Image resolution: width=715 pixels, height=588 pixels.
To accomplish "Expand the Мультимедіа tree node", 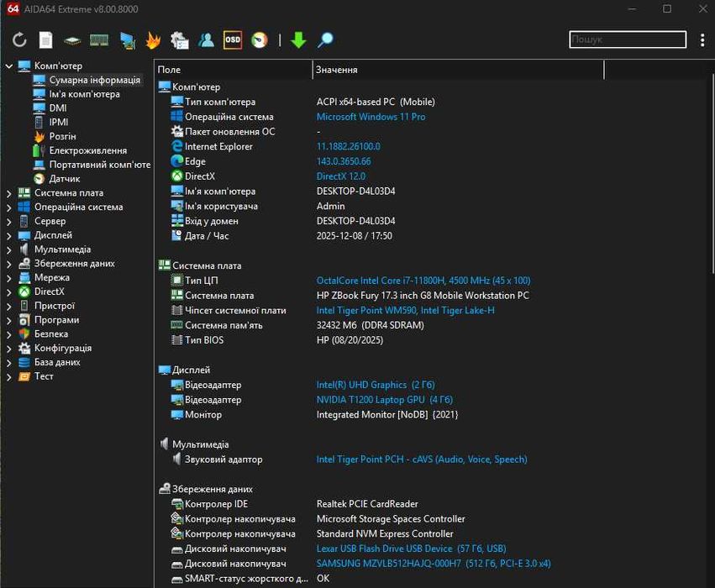I will 8,249.
